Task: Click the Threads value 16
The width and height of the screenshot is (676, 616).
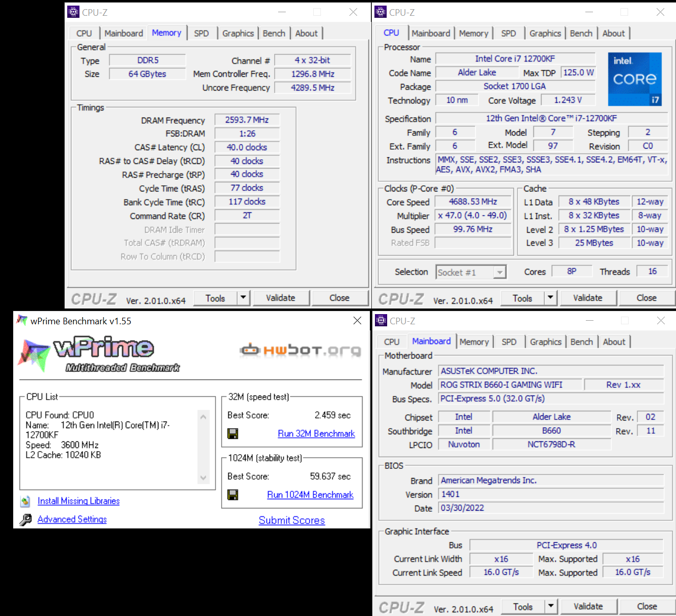Action: point(653,271)
